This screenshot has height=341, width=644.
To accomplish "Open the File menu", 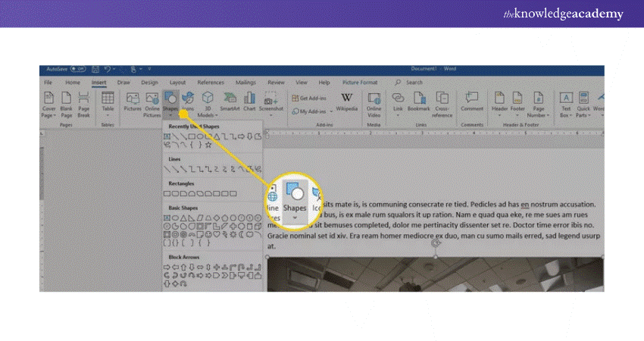I will click(x=48, y=82).
